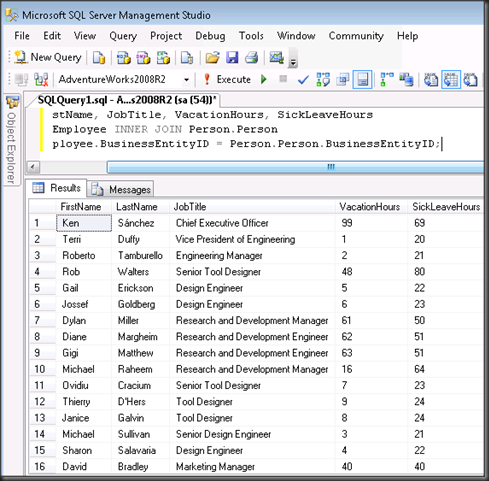Select the Ken cell in row 1

(x=84, y=223)
